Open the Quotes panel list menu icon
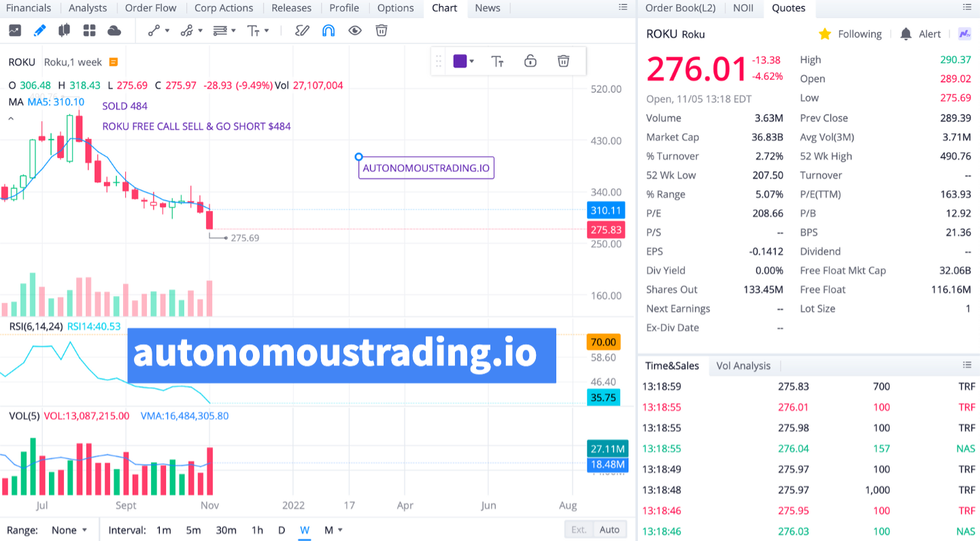 click(968, 7)
